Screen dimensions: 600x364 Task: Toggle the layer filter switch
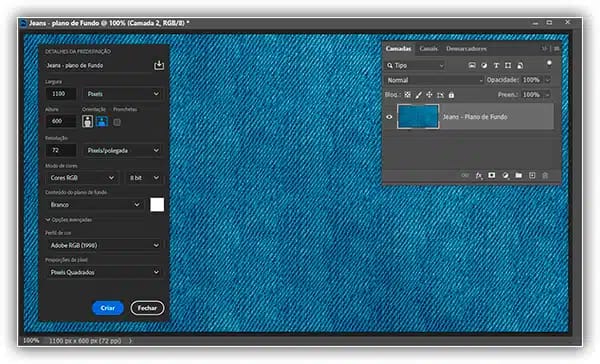point(549,64)
